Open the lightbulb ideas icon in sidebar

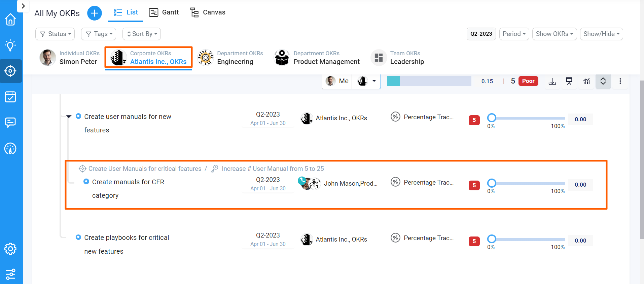pyautogui.click(x=10, y=45)
